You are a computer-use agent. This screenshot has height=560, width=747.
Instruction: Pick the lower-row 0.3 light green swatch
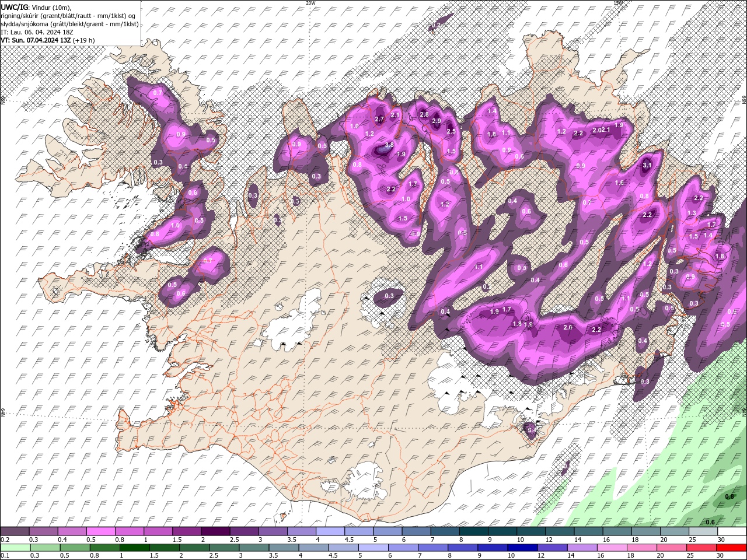pos(45,548)
